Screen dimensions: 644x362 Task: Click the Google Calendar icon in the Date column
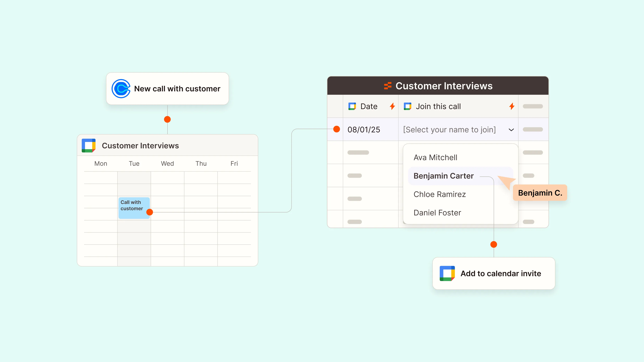click(x=353, y=106)
